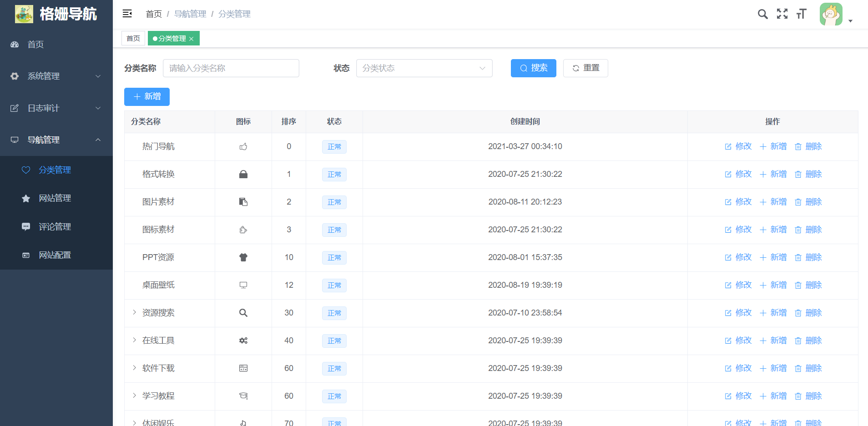Screen dimensions: 868x426
Task: Switch to the 首页 page tab
Action: point(133,39)
